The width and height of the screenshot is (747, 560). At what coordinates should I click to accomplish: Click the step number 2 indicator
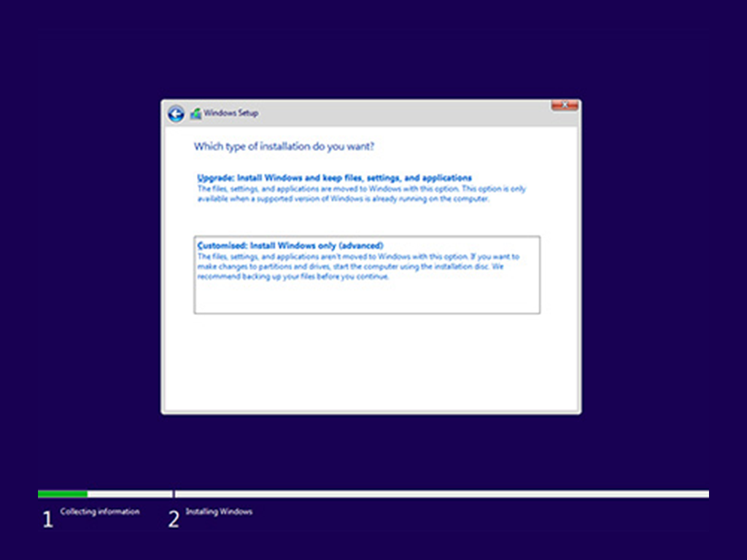[x=174, y=519]
